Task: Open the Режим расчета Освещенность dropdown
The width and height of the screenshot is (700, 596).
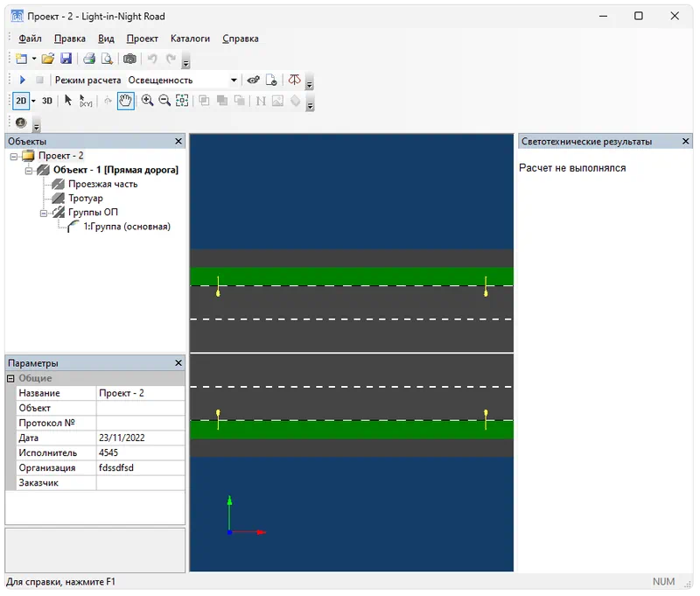Action: [234, 81]
